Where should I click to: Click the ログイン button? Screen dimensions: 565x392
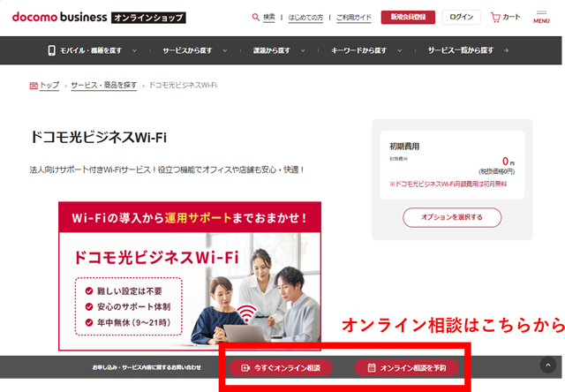461,17
